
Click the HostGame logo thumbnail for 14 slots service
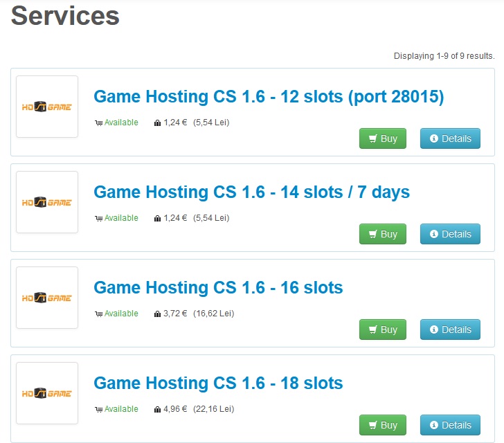[47, 202]
